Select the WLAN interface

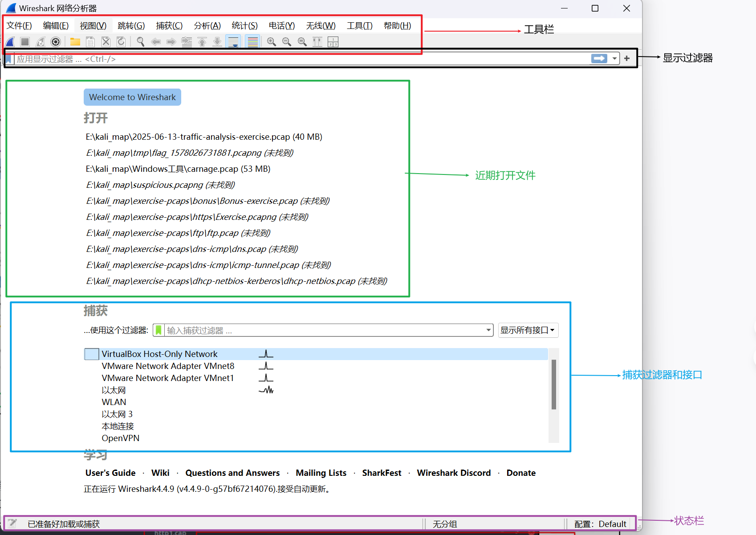[316, 402]
